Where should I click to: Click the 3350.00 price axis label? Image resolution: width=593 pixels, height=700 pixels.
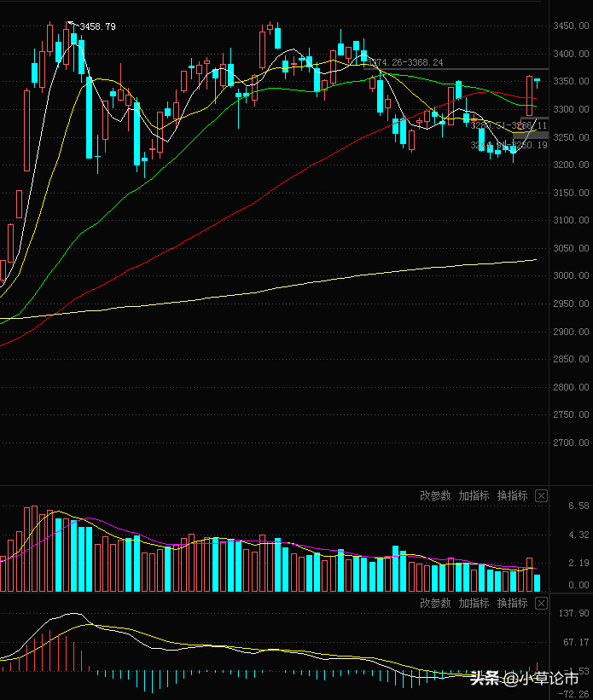571,81
